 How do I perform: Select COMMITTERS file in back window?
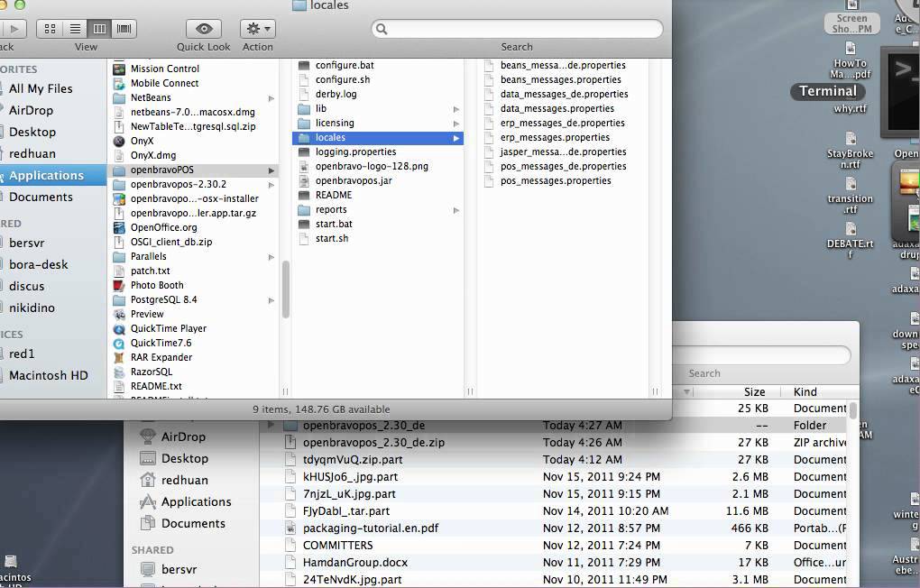(337, 546)
